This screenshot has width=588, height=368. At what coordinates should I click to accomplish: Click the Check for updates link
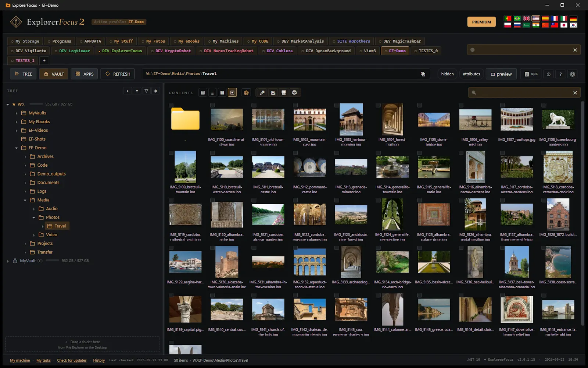click(72, 360)
